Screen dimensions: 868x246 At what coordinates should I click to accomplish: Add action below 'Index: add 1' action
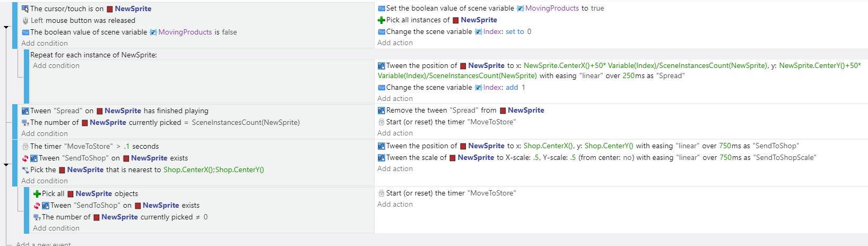coord(395,99)
